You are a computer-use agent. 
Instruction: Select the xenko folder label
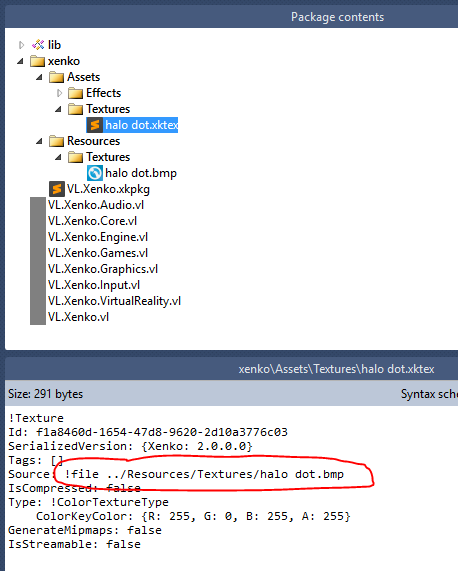(64, 61)
